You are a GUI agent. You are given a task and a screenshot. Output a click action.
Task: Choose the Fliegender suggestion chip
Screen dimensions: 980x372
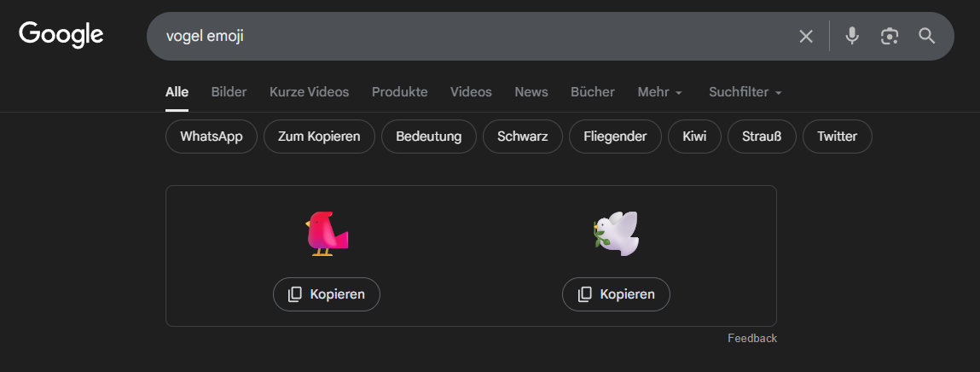tap(615, 137)
